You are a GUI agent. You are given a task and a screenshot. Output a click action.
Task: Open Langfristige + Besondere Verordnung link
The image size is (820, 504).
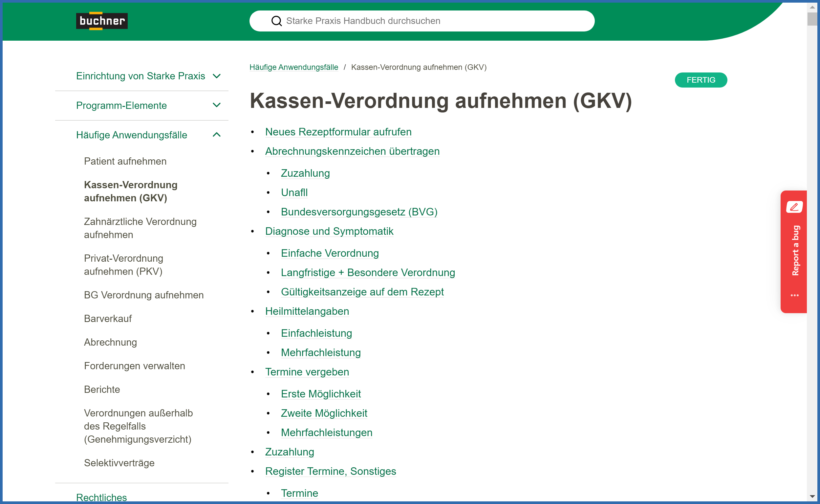[368, 272]
